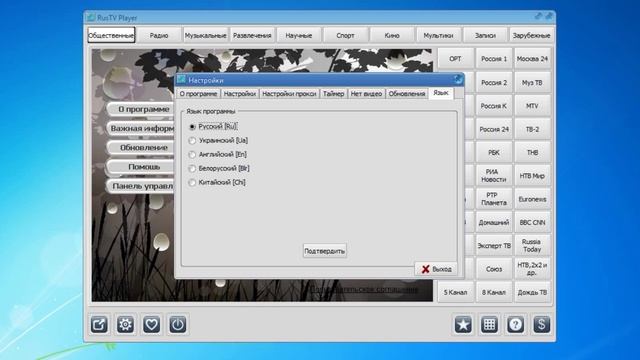
Task: Play the Россия К channel
Action: (494, 106)
